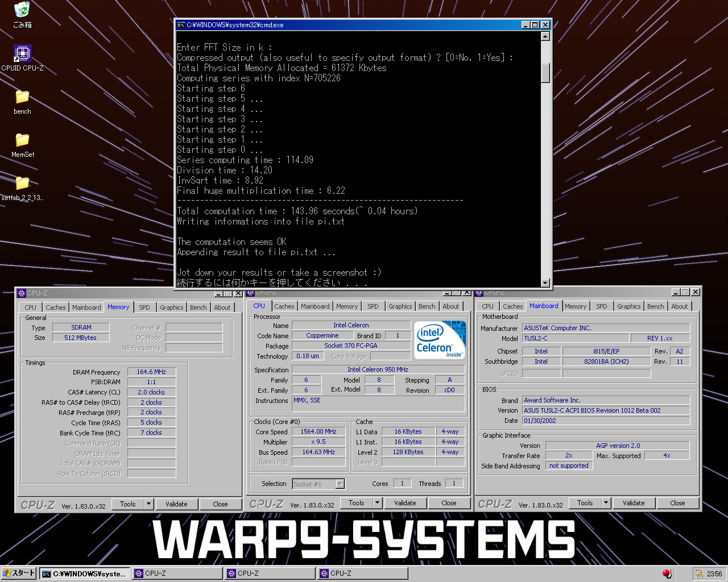Select the Mainboard tab in the left CPU-Z window

[86, 307]
